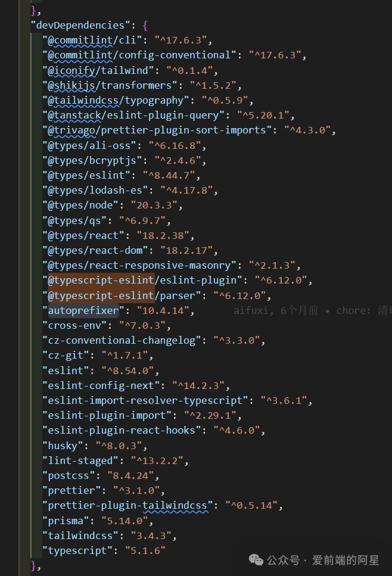
Task: Click the "eslint" key with version ^8.54.0
Action: [66, 370]
